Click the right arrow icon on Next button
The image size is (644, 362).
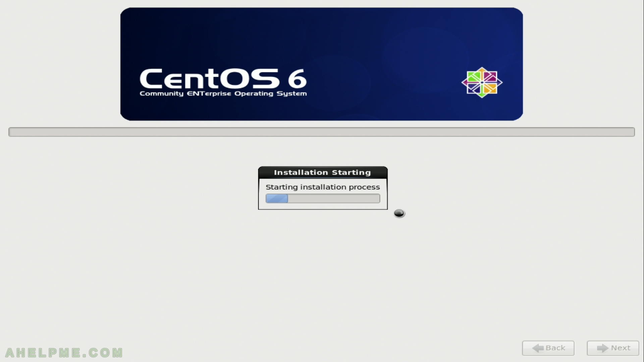tap(602, 348)
